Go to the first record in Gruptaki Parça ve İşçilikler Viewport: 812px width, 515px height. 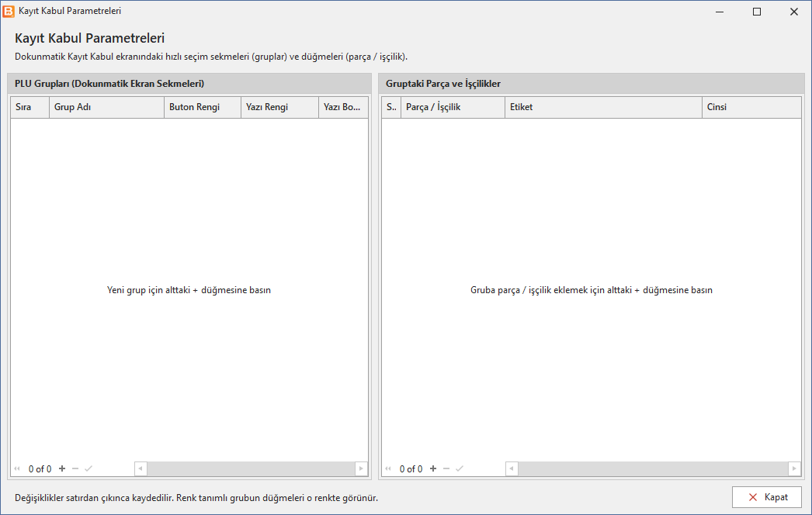coord(388,469)
